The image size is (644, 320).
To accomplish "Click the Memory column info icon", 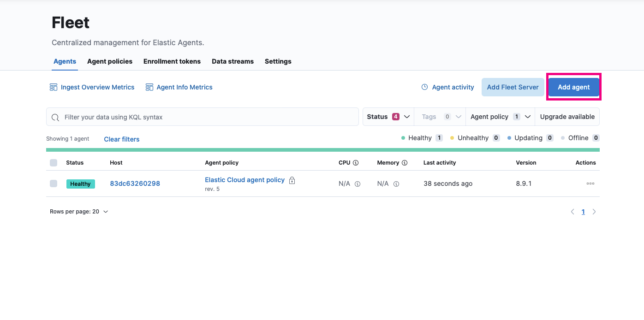I will tap(405, 163).
